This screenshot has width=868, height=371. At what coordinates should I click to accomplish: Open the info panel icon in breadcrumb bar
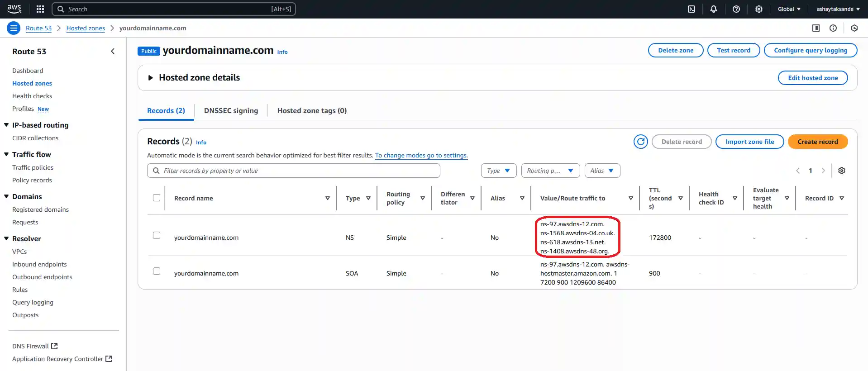click(833, 28)
